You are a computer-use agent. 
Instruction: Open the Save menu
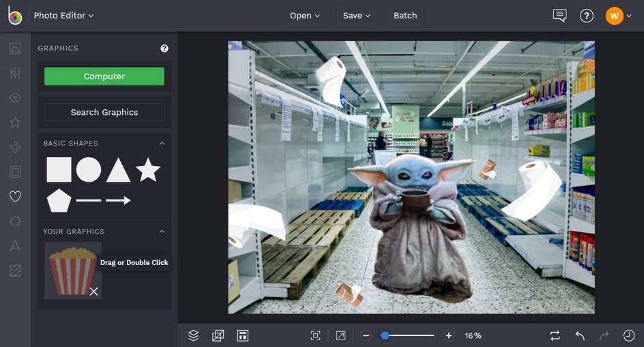357,16
